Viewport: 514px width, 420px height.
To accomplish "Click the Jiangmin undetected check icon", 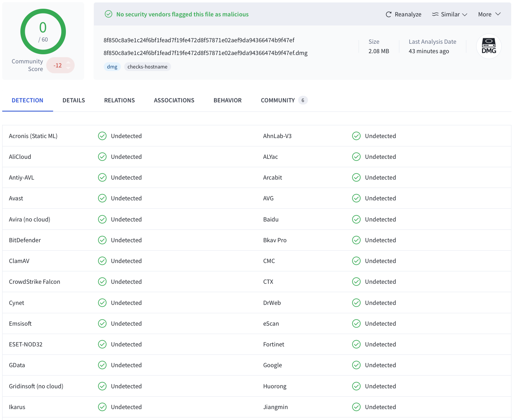I will coord(356,407).
